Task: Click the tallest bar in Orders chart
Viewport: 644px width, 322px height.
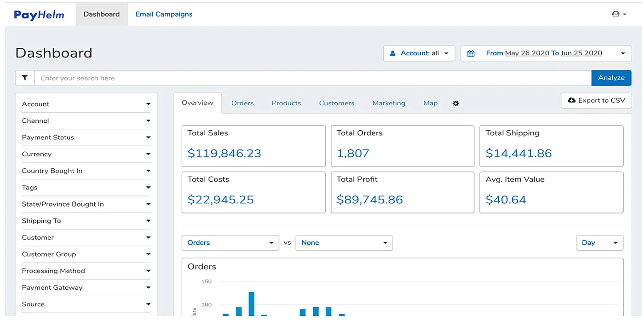Action: tap(252, 304)
